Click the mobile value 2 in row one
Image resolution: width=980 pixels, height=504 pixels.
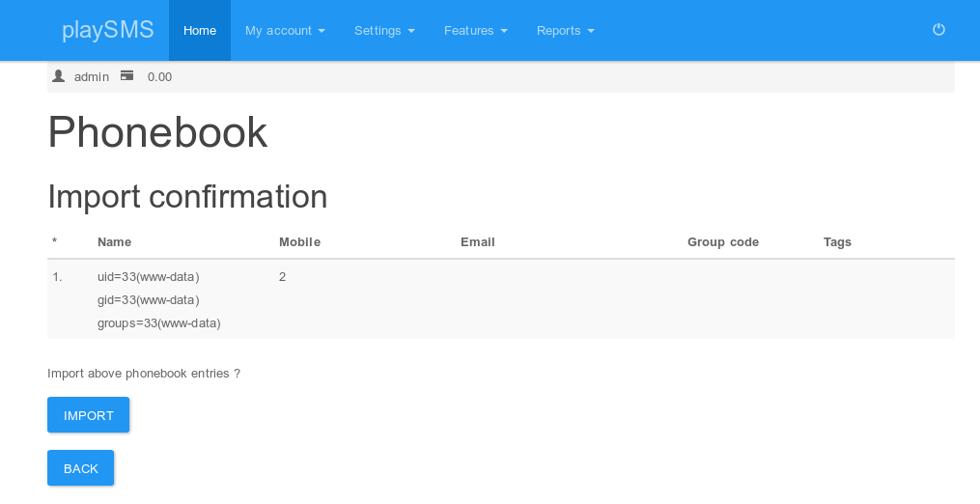click(x=282, y=277)
